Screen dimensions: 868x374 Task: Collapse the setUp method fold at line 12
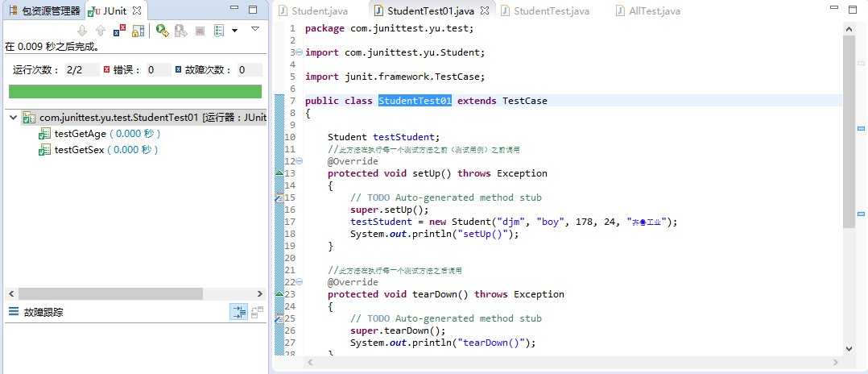300,161
